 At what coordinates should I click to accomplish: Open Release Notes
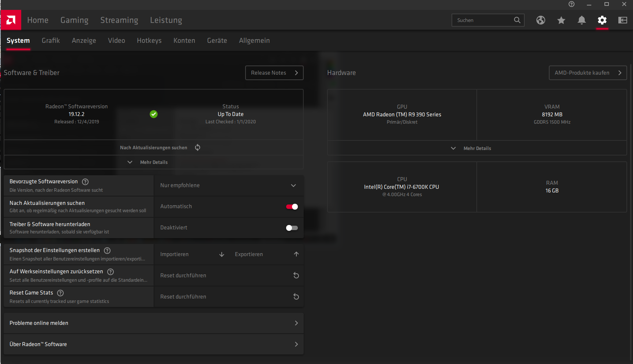274,73
